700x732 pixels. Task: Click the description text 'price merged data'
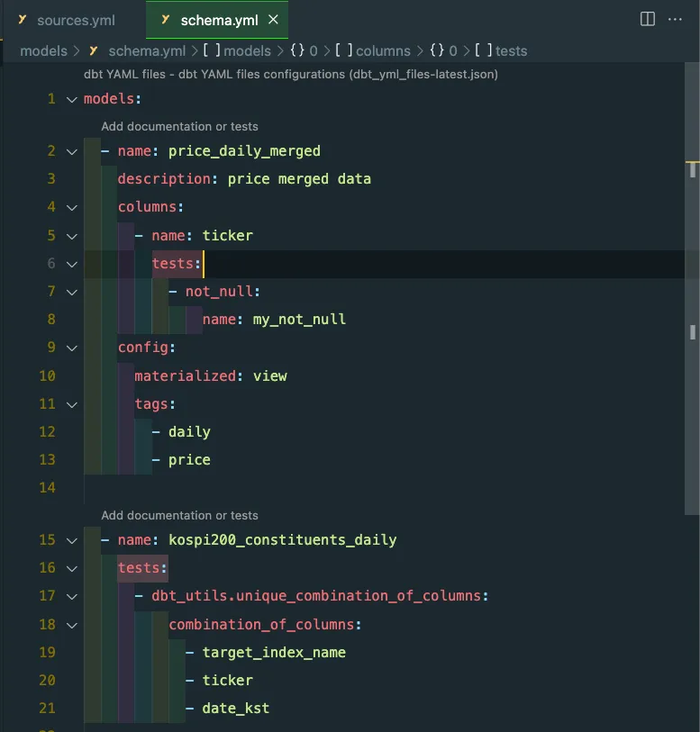click(x=299, y=179)
